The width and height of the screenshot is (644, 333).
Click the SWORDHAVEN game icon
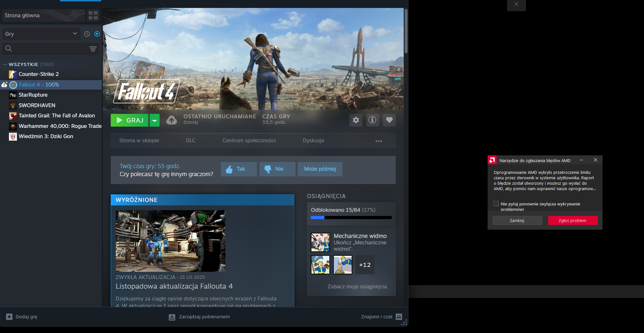point(13,105)
